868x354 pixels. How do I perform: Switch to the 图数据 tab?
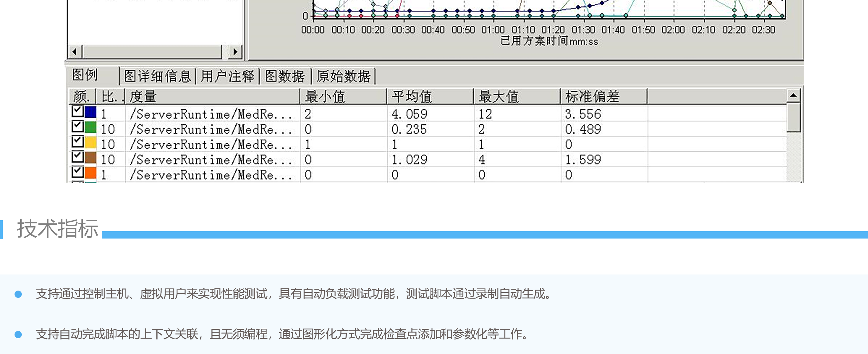pos(285,76)
